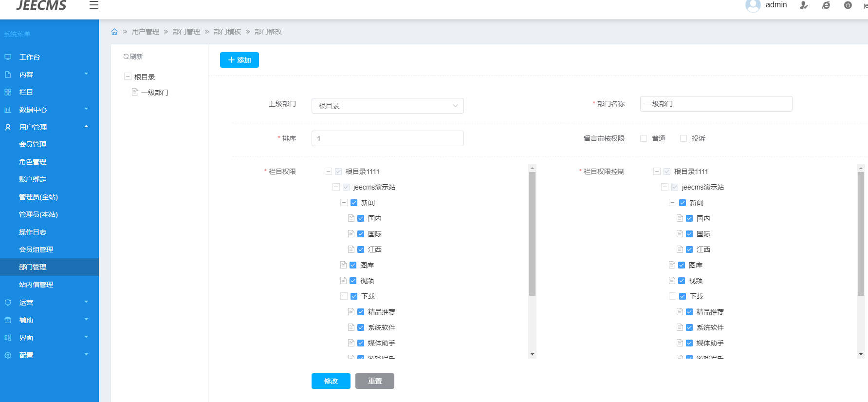Click 江西 file icon in 栏目权限控制 tree
The height and width of the screenshot is (402, 868).
(x=680, y=249)
